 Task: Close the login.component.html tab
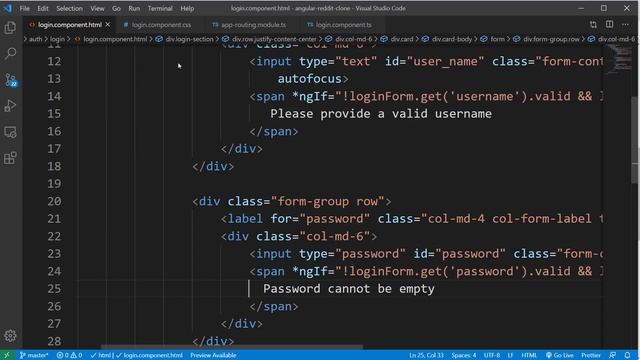tap(108, 25)
